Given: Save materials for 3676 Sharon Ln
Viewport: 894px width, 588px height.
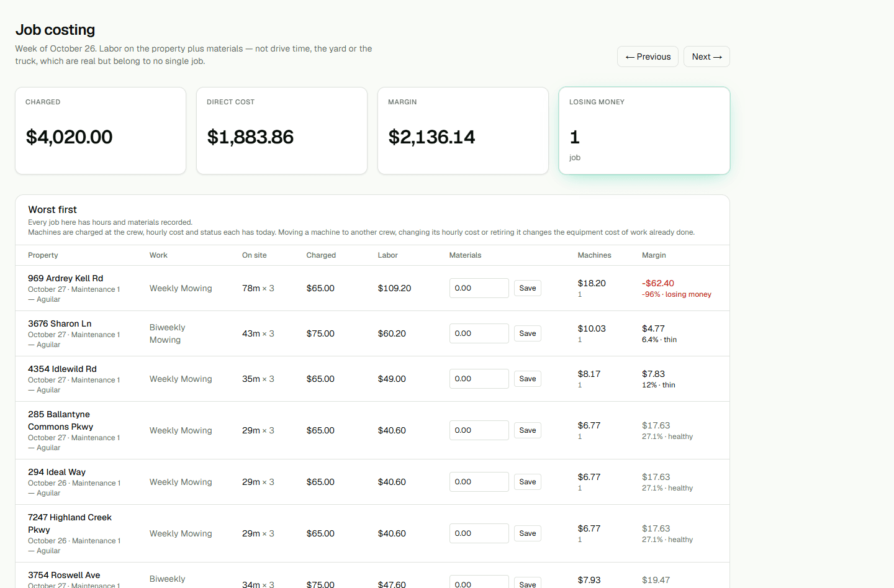Looking at the screenshot, I should (528, 333).
